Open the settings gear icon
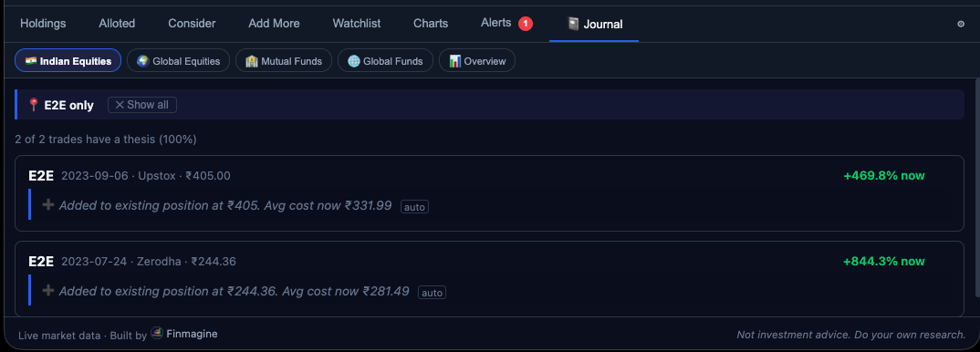Viewport: 980px width, 352px height. click(x=961, y=24)
